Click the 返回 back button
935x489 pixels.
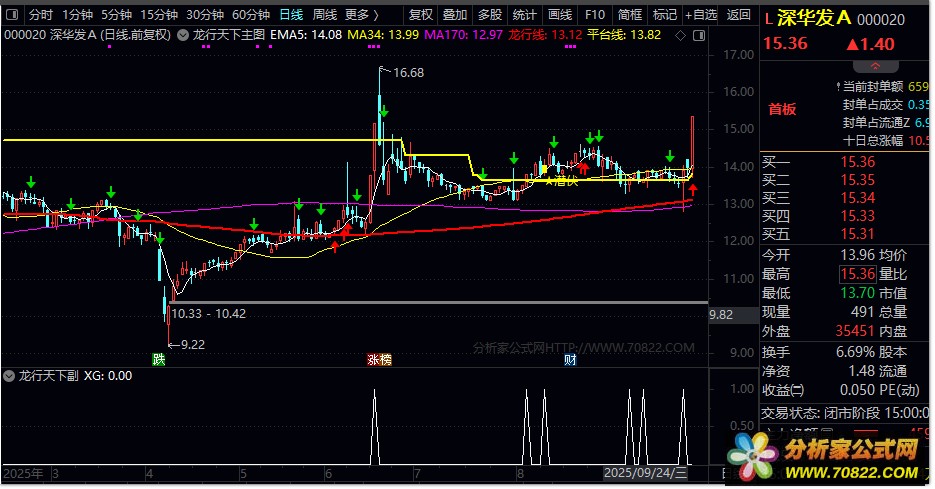(739, 14)
